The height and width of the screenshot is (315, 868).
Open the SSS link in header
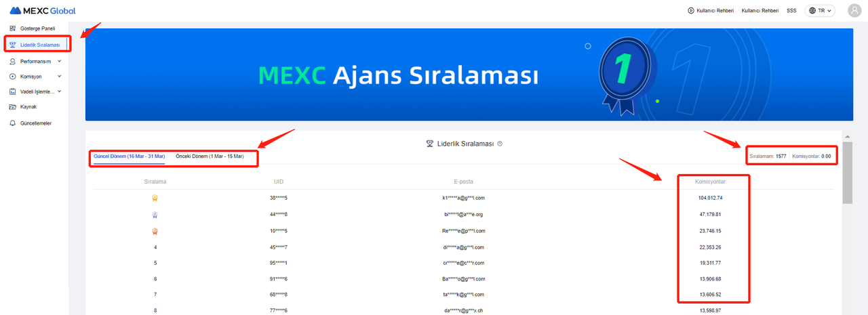(x=791, y=11)
